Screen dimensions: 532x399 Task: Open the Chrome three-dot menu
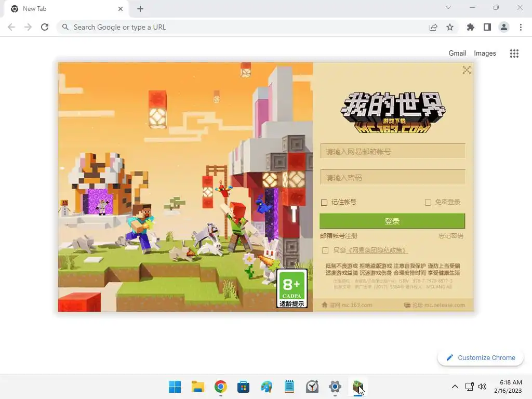click(521, 27)
